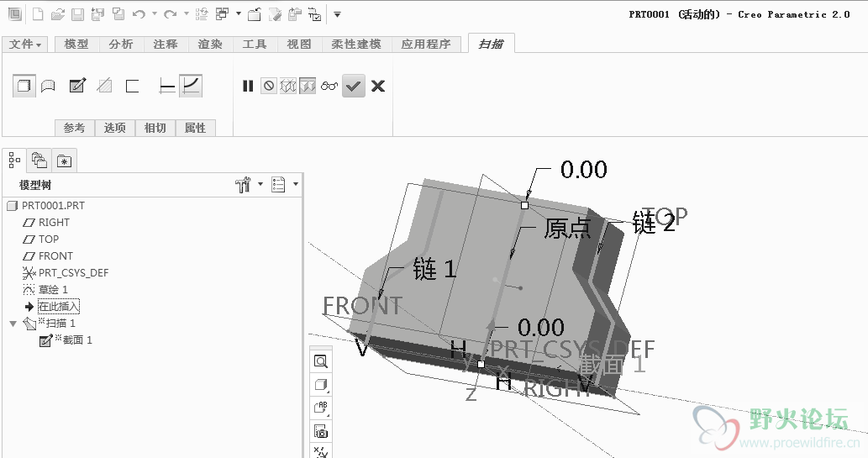Open the 属性 panel

point(196,128)
